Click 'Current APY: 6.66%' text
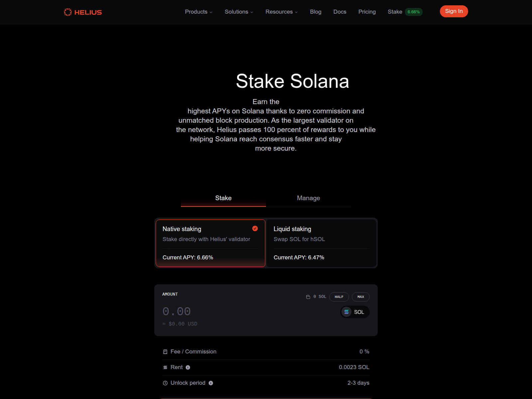Screen dimensions: 532x399 [188, 257]
